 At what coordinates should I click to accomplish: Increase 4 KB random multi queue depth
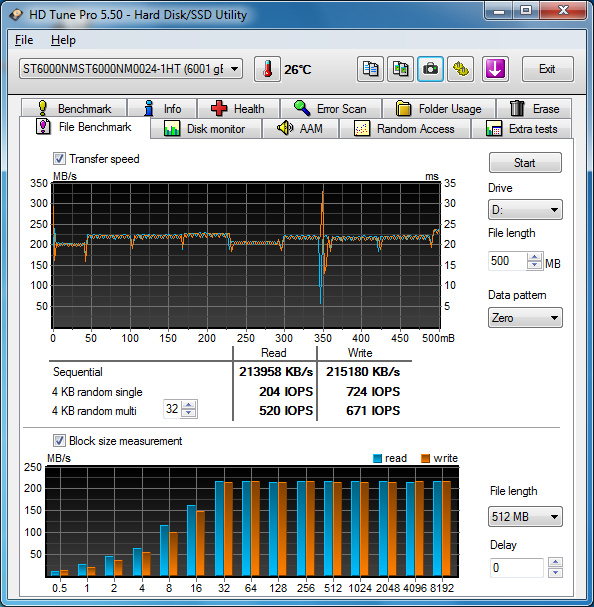[x=189, y=405]
